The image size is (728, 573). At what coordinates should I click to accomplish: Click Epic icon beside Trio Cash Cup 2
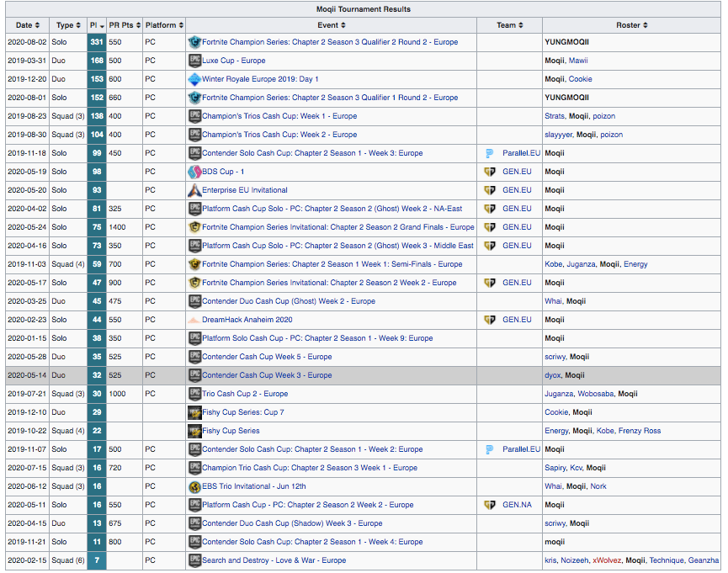pos(194,394)
